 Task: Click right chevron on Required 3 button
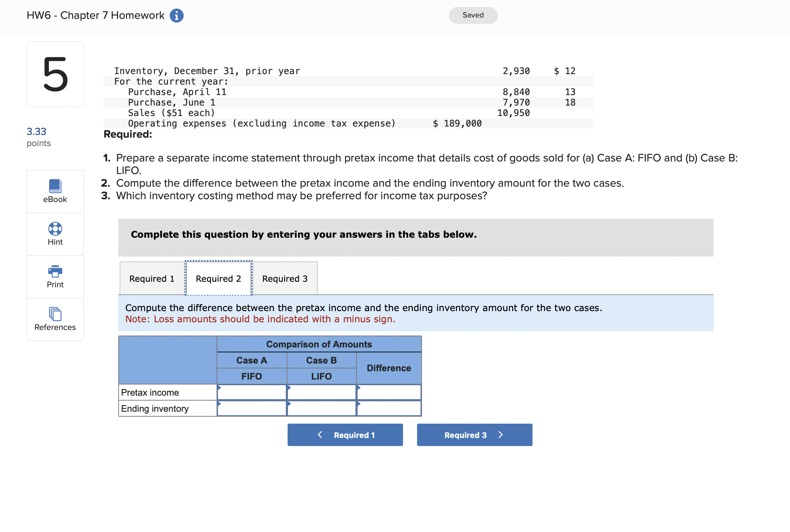point(500,434)
